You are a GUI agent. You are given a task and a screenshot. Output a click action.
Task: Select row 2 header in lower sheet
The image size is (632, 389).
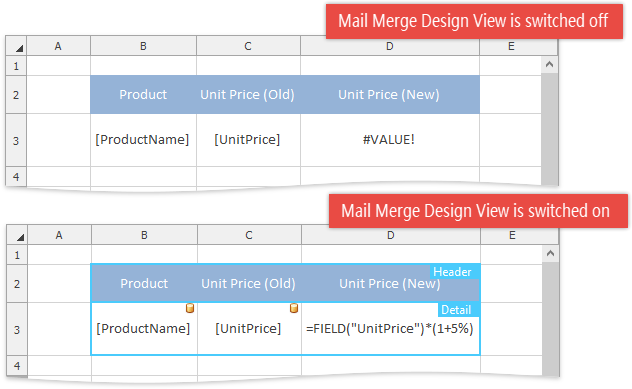click(x=17, y=284)
